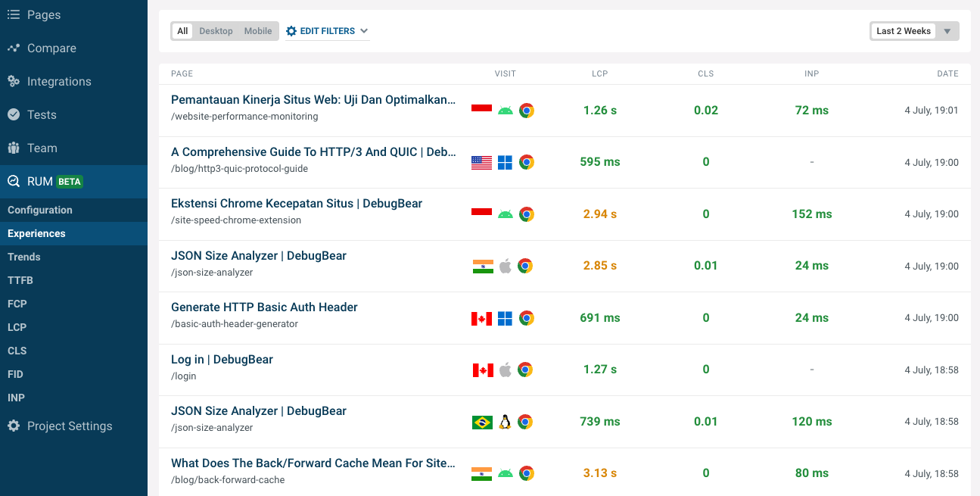Open Log in | DebugBear link
This screenshot has height=496, width=980.
click(x=222, y=359)
